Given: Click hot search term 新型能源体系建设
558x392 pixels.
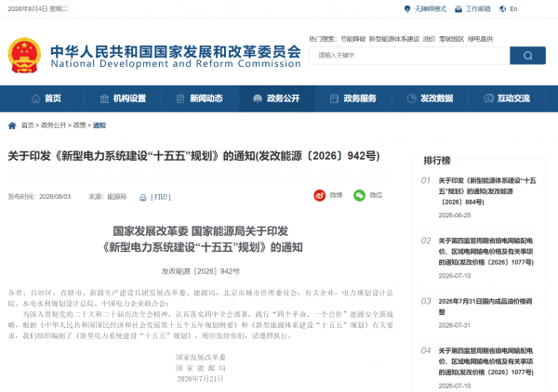Looking at the screenshot, I should coord(394,39).
